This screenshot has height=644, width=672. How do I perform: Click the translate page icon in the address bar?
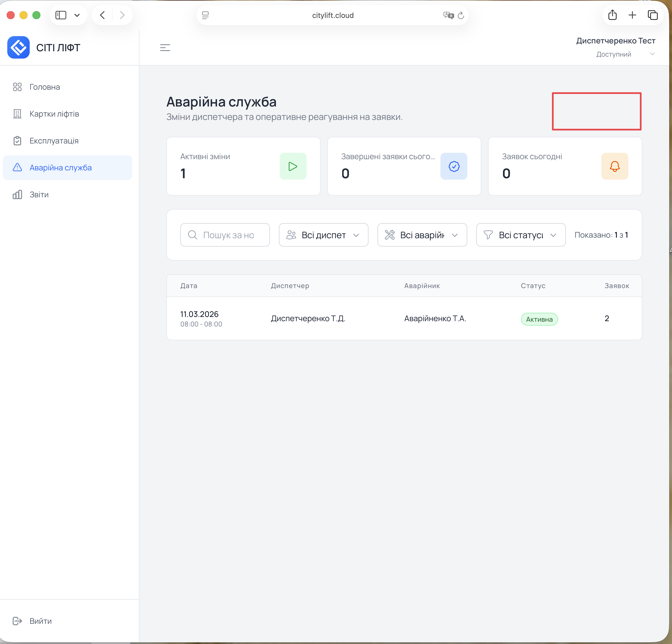(x=448, y=15)
